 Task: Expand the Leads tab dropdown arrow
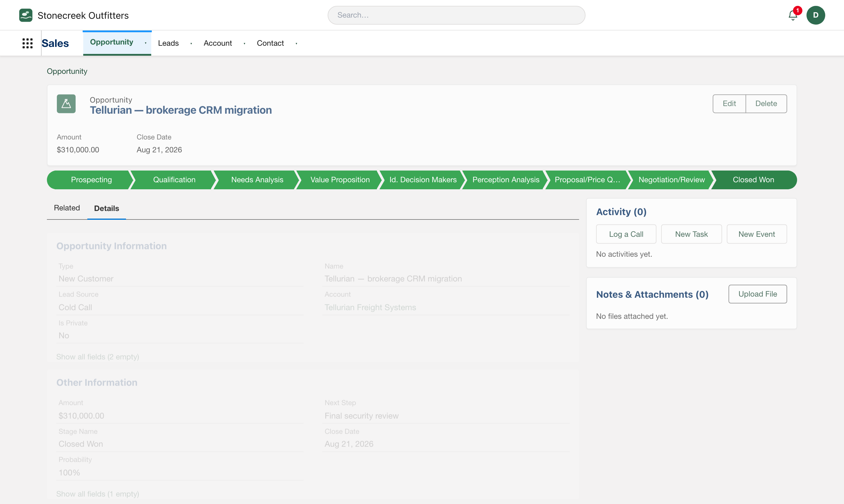click(191, 43)
